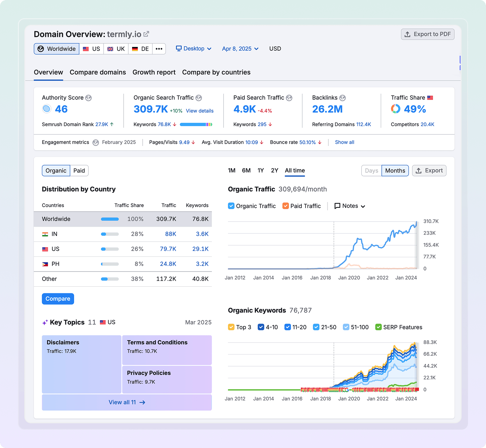Image resolution: width=486 pixels, height=448 pixels.
Task: Click the Paid Search Traffic info icon
Action: click(289, 98)
